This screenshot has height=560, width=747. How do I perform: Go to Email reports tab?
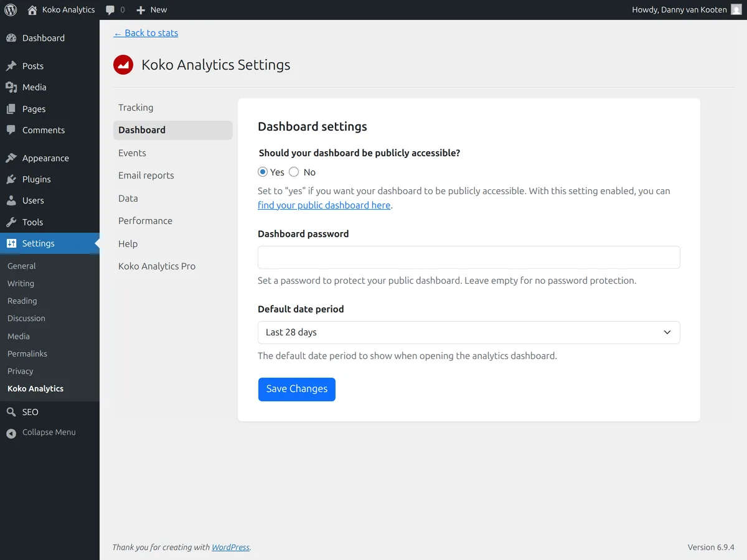click(x=173, y=175)
